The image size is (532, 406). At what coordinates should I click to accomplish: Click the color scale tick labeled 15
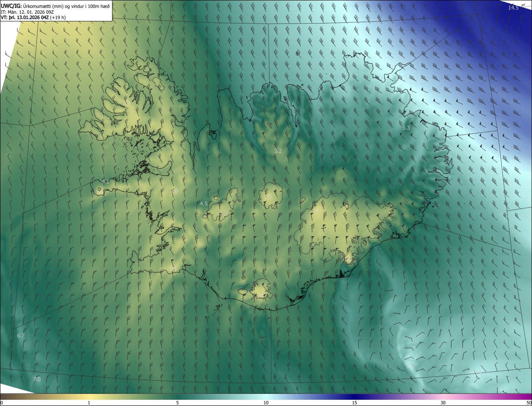coord(355,403)
